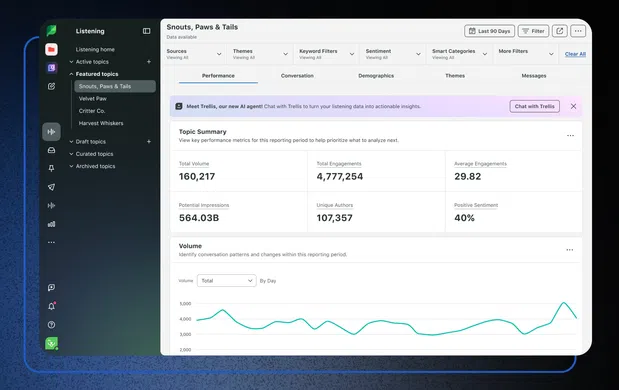
Task: Open the Sentiment filter dropdown
Action: pyautogui.click(x=393, y=54)
